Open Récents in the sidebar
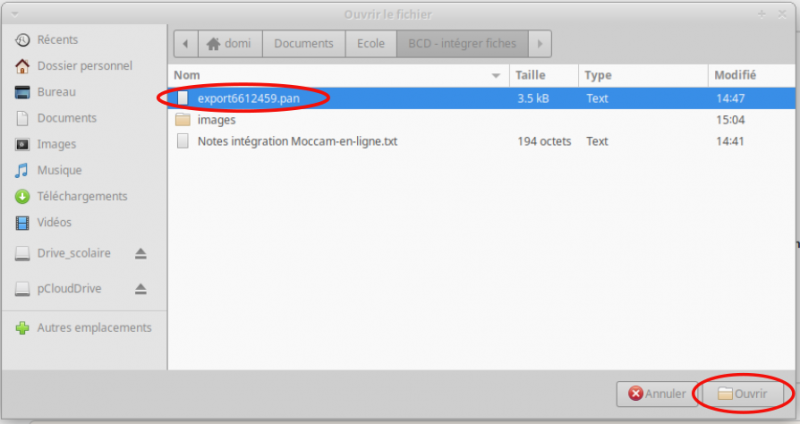This screenshot has width=800, height=424. [x=57, y=40]
